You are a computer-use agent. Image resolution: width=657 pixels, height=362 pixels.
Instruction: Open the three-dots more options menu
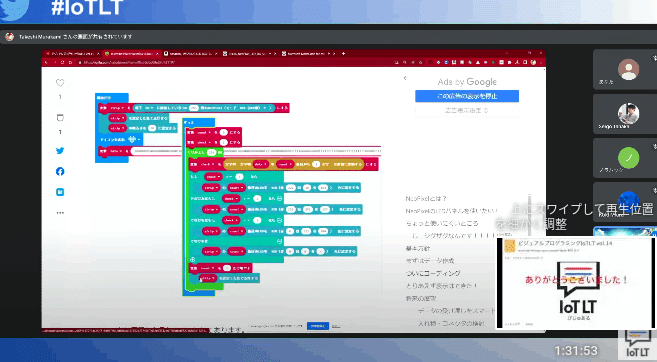click(60, 213)
